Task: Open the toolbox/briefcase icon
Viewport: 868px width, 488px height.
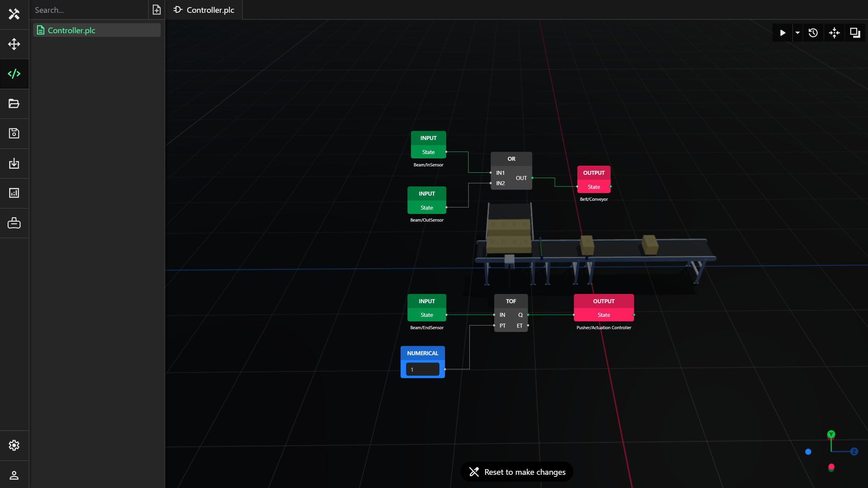Action: coord(14,223)
